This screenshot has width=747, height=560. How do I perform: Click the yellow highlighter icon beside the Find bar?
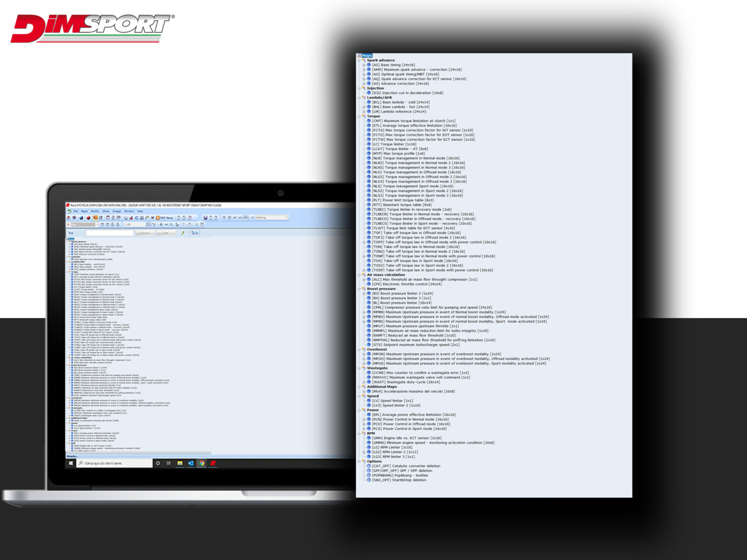(x=183, y=233)
